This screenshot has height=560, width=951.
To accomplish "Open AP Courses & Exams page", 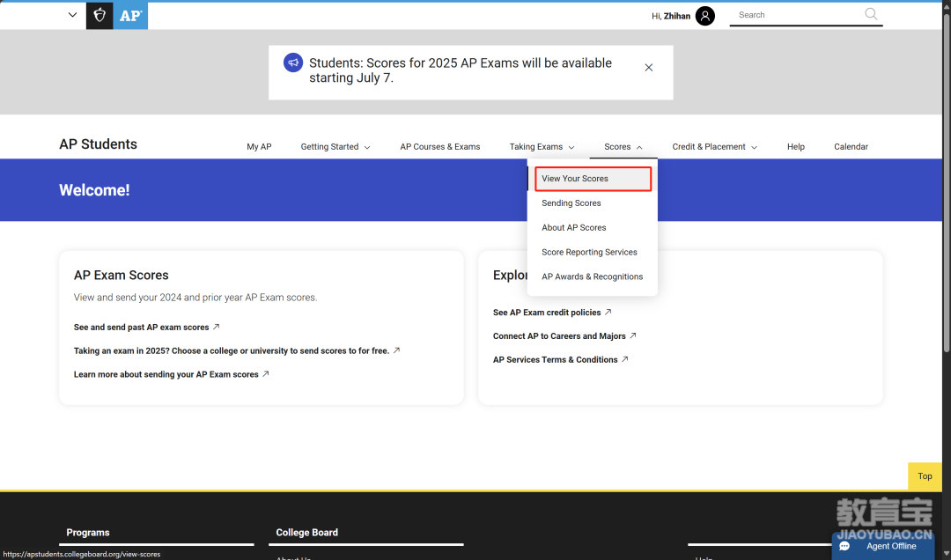I will [x=439, y=147].
